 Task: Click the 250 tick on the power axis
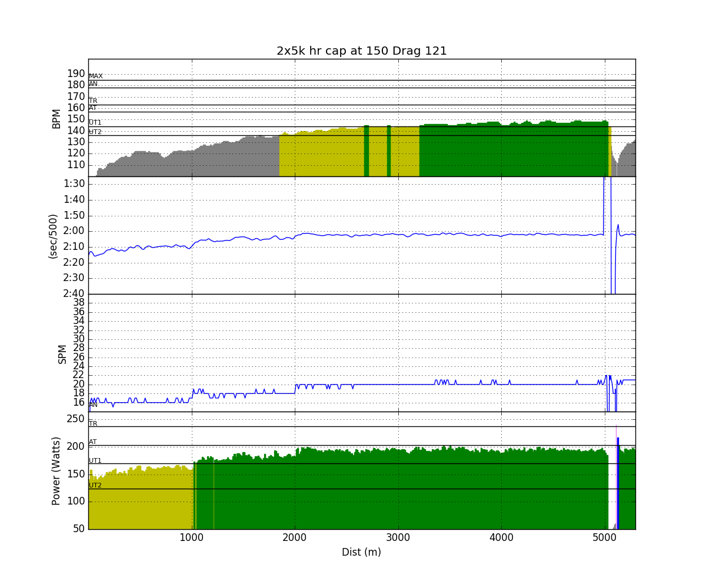(x=74, y=419)
